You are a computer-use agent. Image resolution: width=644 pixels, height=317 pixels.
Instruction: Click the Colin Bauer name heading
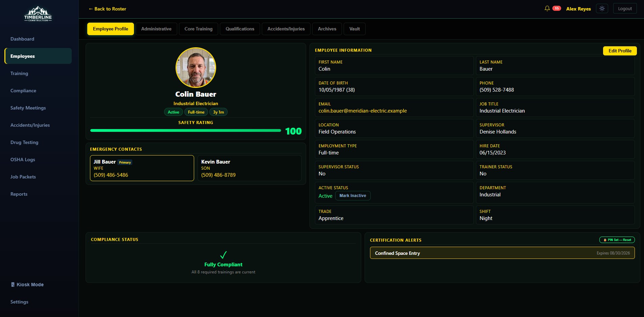pyautogui.click(x=196, y=94)
